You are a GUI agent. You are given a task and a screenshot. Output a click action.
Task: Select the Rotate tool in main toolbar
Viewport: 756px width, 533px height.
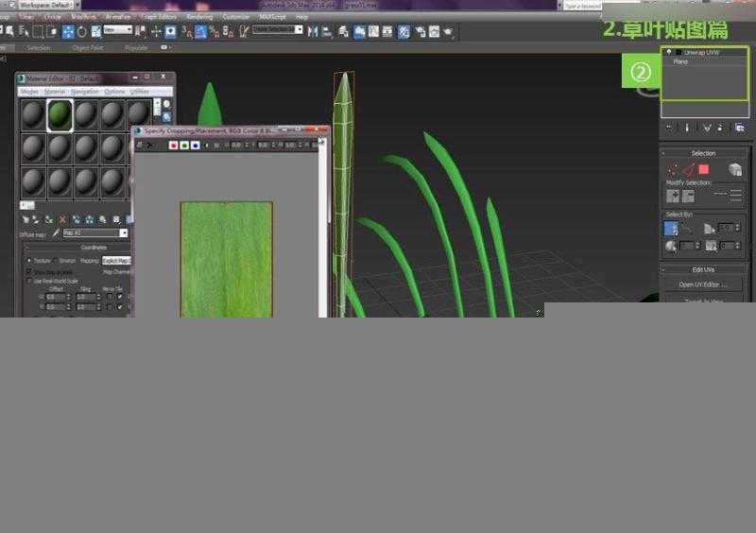click(82, 32)
